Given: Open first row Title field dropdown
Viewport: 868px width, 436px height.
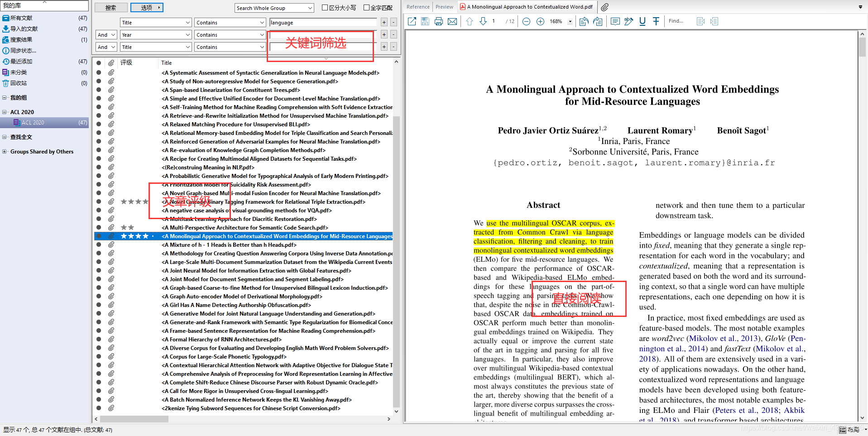Looking at the screenshot, I should point(156,23).
